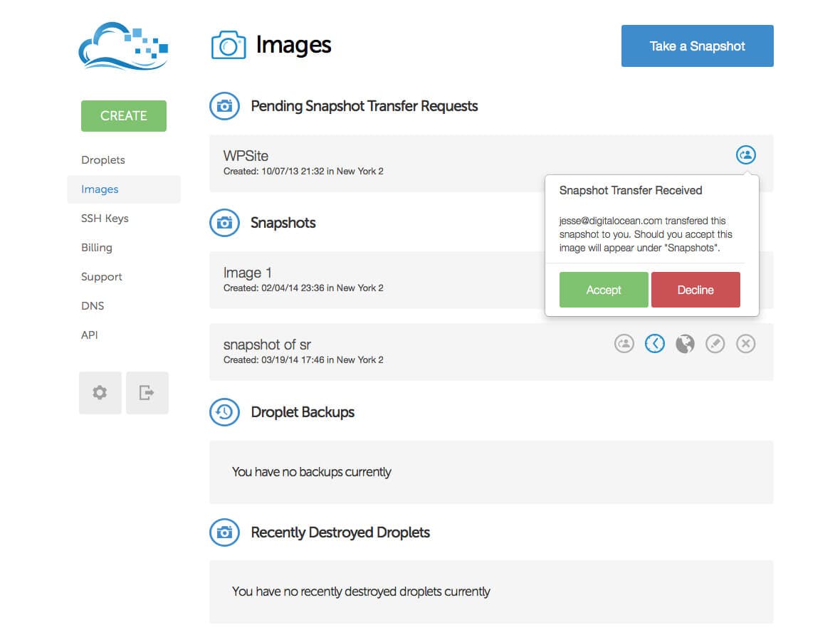
Task: Accept the snapshot transfer from jesse@digitalocean.com
Action: 603,290
